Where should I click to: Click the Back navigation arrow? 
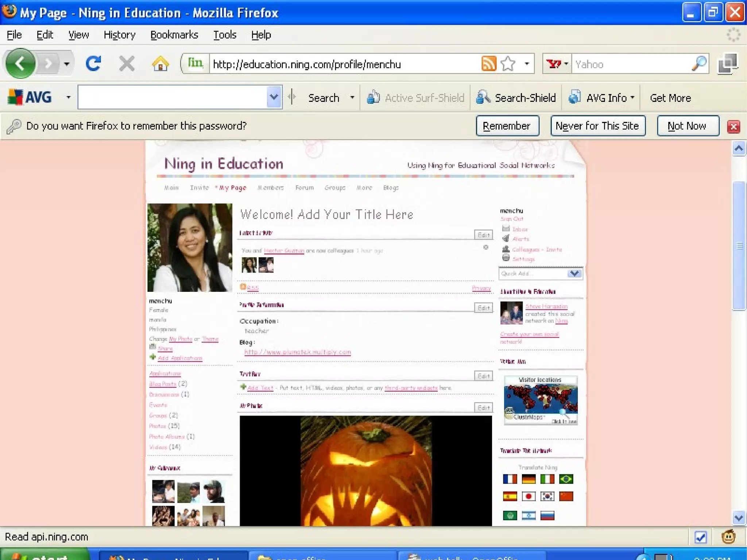(x=20, y=63)
